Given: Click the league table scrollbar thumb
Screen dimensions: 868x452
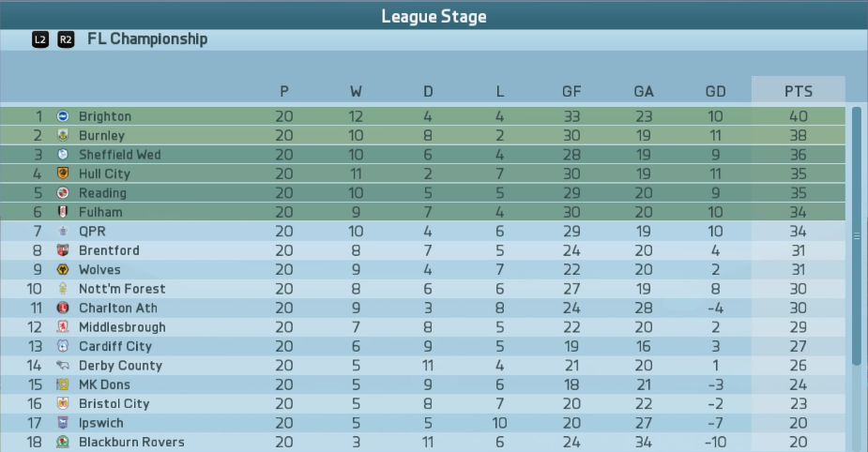Looking at the screenshot, I should click(857, 236).
